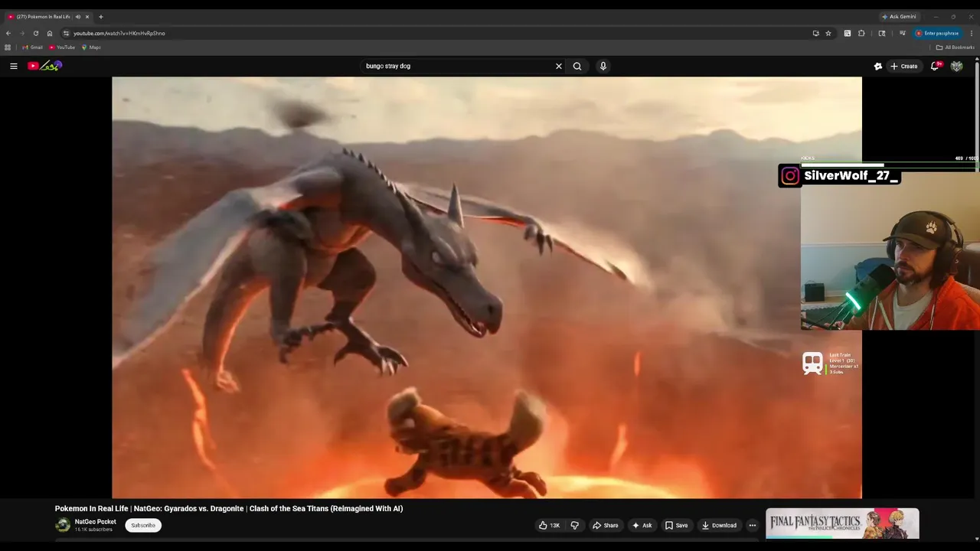
Task: Close the Pokemon In Real Life tab
Action: pos(87,16)
